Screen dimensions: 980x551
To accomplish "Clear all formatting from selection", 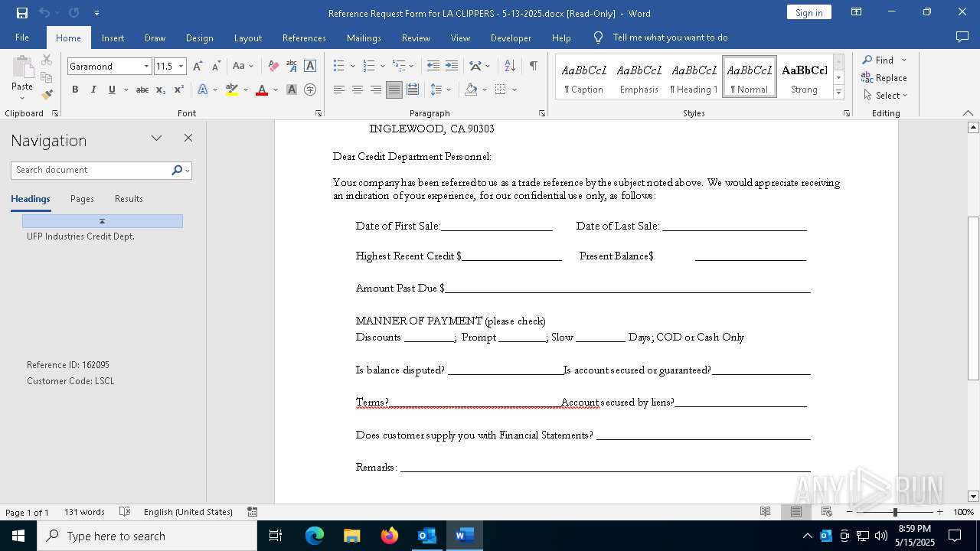I will coord(273,67).
